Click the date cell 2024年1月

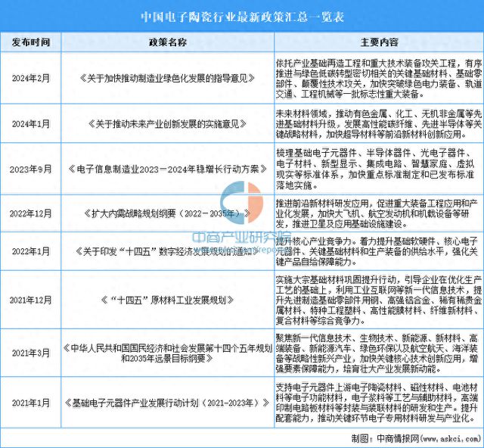[31, 124]
